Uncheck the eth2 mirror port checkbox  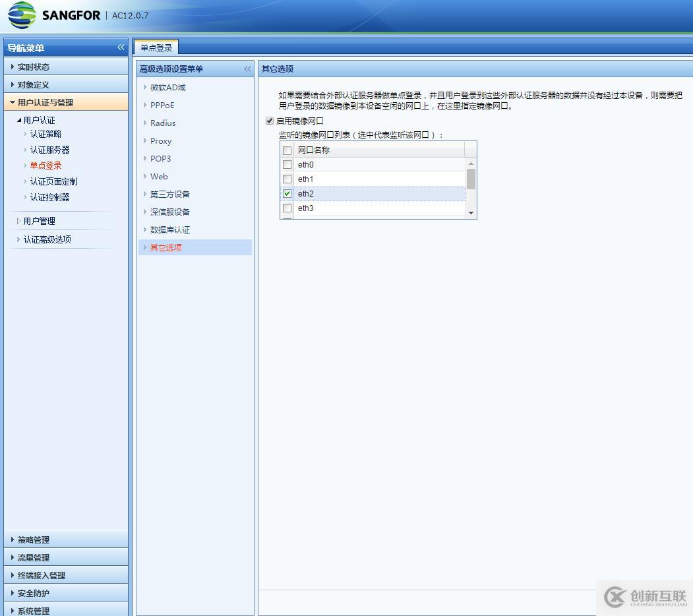pyautogui.click(x=287, y=193)
